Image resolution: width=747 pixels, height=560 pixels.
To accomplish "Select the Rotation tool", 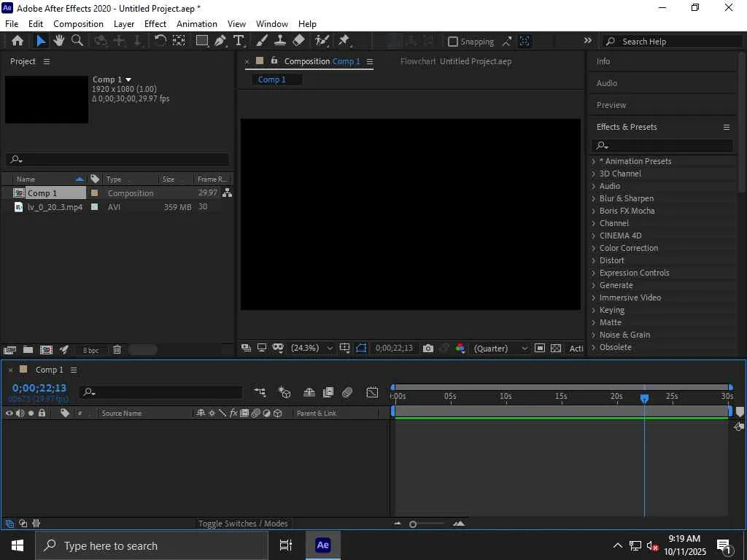I will (160, 41).
